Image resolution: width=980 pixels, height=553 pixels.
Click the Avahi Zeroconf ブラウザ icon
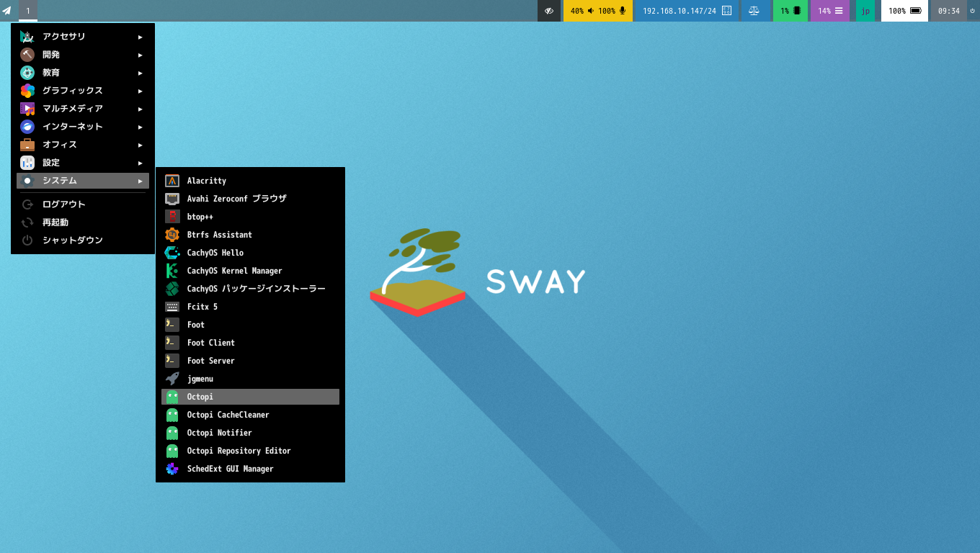click(x=172, y=199)
